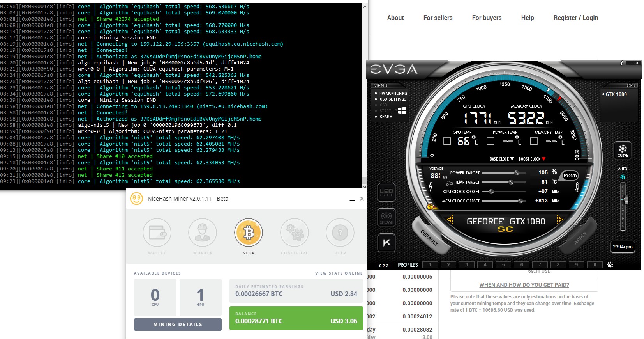
Task: Open the Configure gears icon
Action: [294, 233]
